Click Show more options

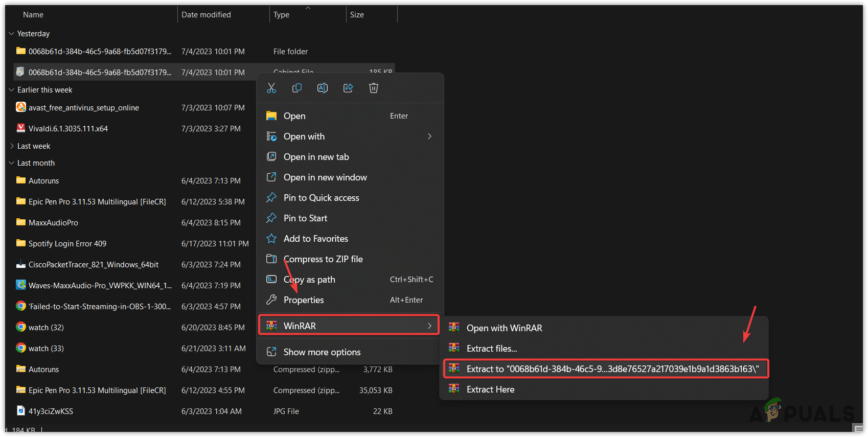pos(322,352)
